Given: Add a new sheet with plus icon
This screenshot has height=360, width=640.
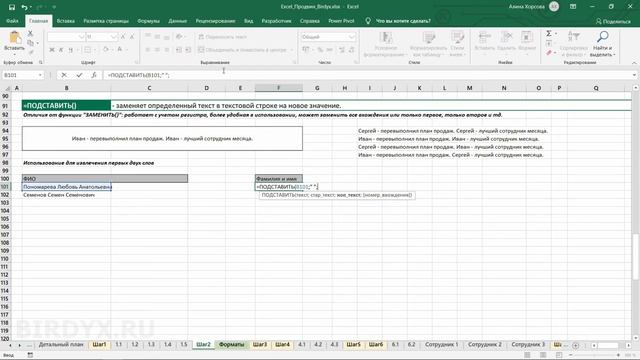Looking at the screenshot, I should click(576, 345).
